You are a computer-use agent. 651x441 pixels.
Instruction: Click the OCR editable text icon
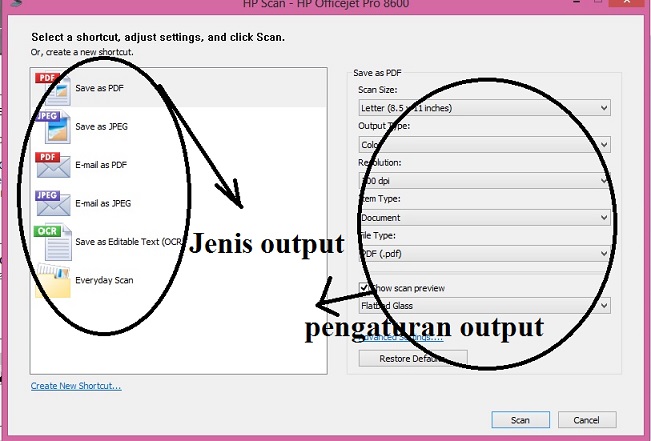pyautogui.click(x=53, y=242)
